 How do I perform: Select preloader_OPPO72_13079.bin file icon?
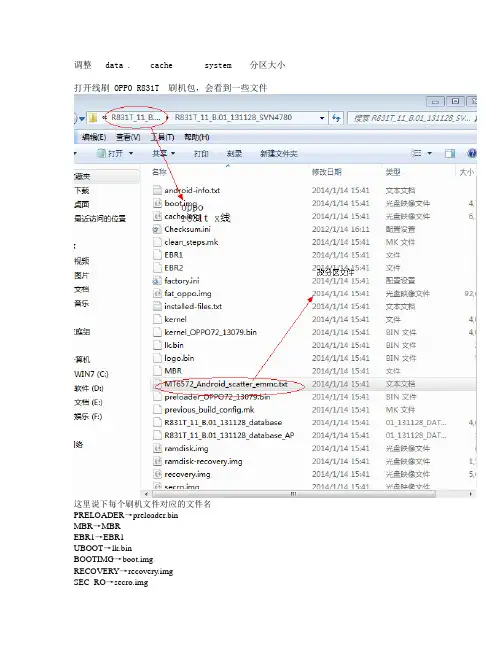pos(157,397)
